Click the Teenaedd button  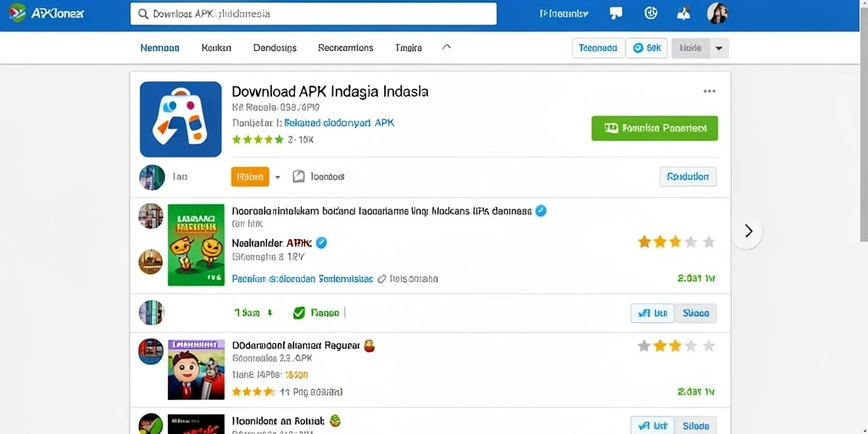tap(598, 48)
